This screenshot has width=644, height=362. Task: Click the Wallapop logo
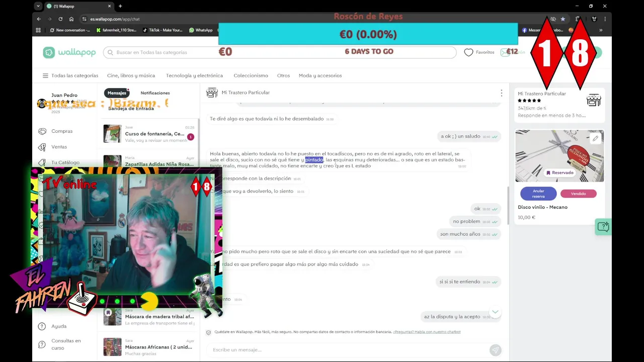(68, 52)
